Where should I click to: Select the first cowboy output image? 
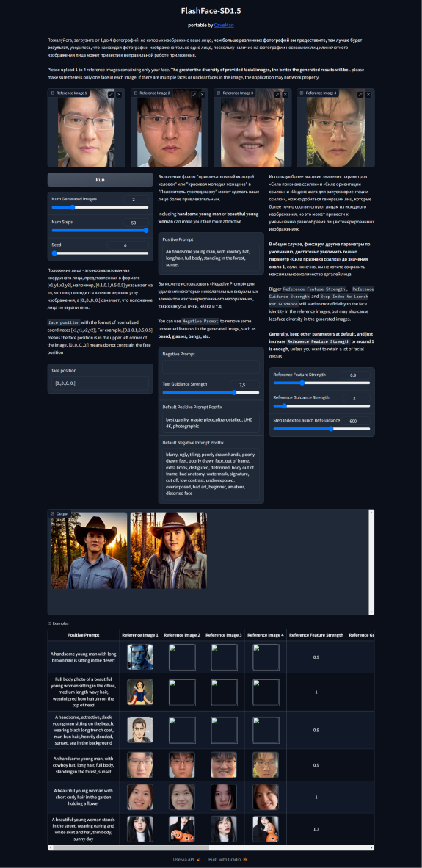(89, 550)
